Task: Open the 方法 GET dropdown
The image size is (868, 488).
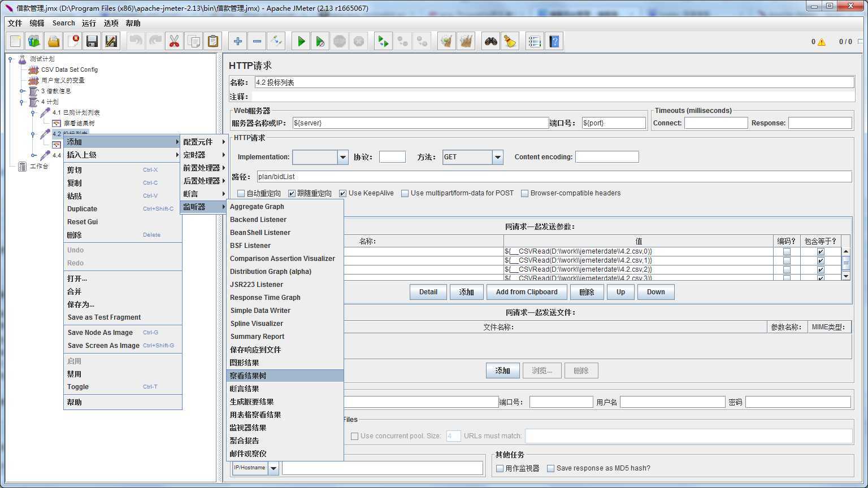Action: click(x=497, y=157)
